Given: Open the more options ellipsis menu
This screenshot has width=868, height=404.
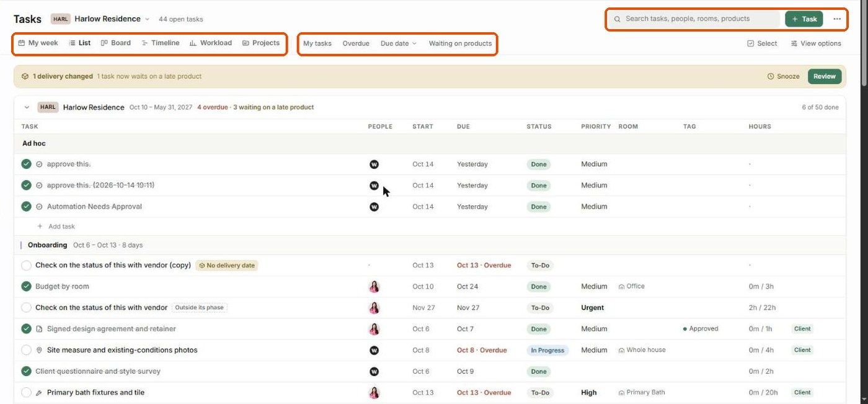Looking at the screenshot, I should coord(837,19).
